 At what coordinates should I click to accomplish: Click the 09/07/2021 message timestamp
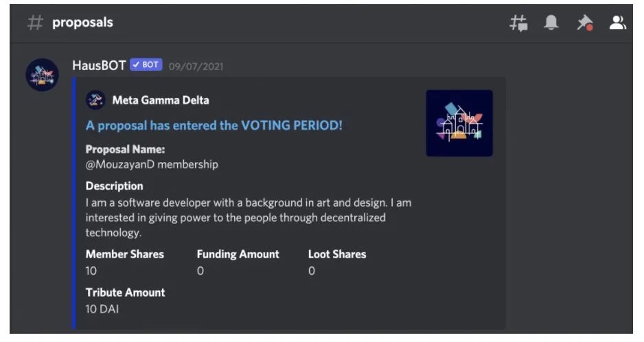click(196, 67)
